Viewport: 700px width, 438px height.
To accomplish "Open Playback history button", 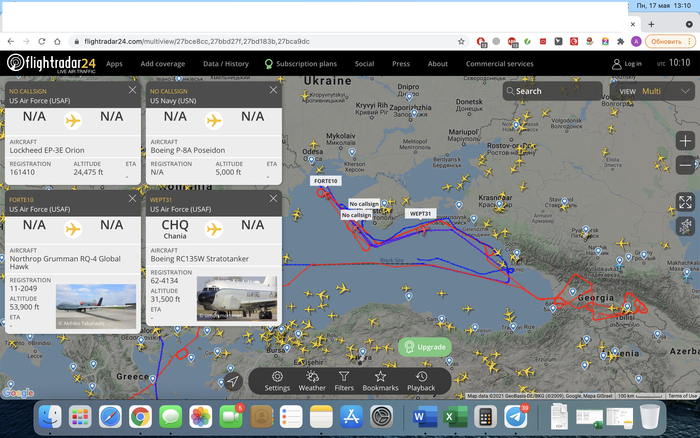I will point(421,381).
